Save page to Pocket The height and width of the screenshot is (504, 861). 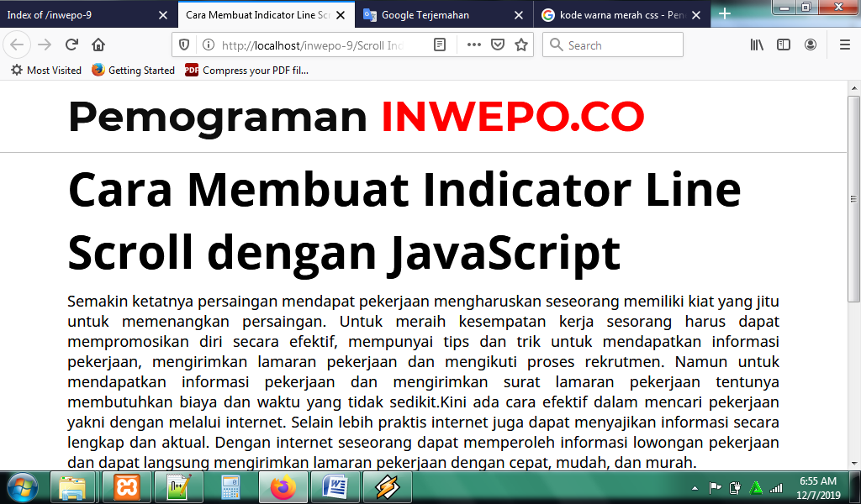pos(498,45)
